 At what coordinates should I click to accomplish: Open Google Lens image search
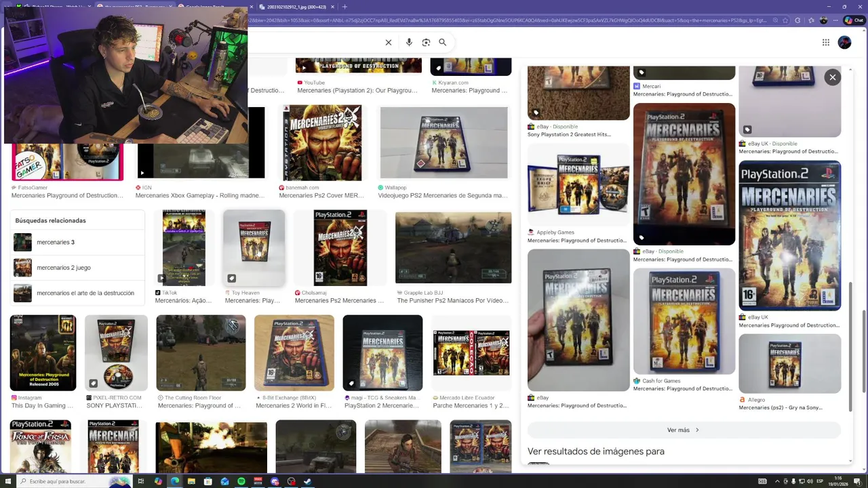[426, 42]
